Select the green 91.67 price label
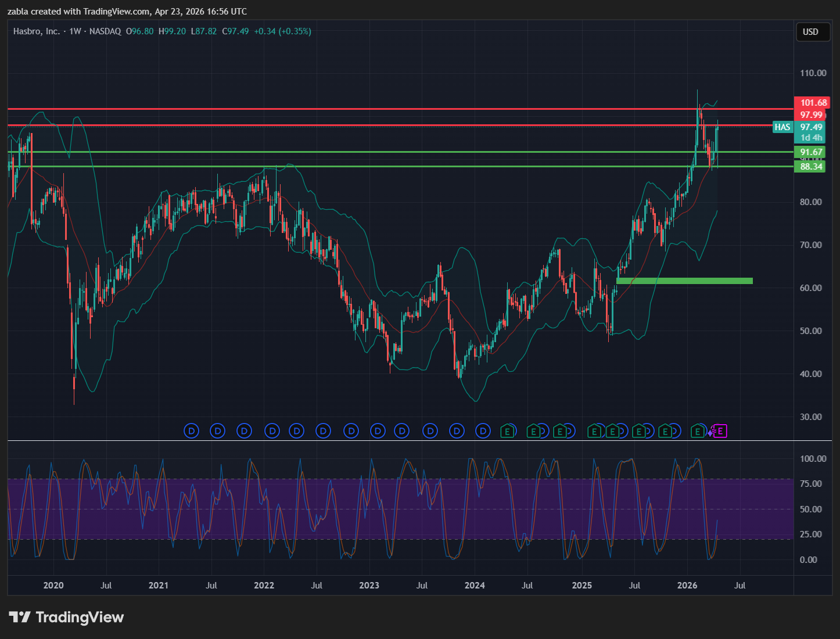The image size is (840, 639). point(811,152)
